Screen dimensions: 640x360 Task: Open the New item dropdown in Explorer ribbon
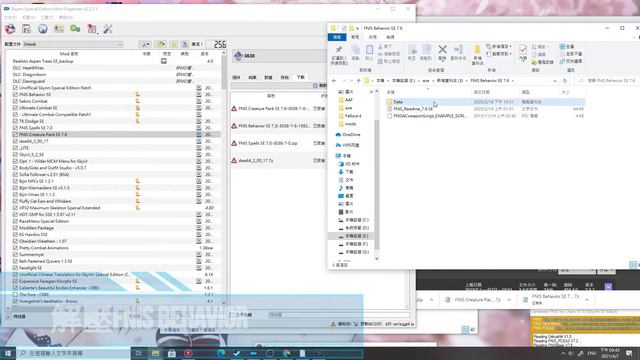(499, 47)
